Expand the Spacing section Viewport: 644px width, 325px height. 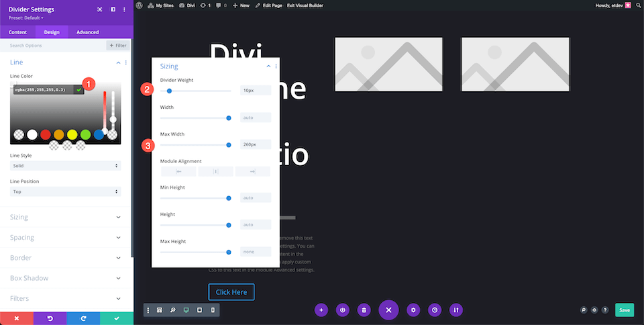click(x=66, y=238)
